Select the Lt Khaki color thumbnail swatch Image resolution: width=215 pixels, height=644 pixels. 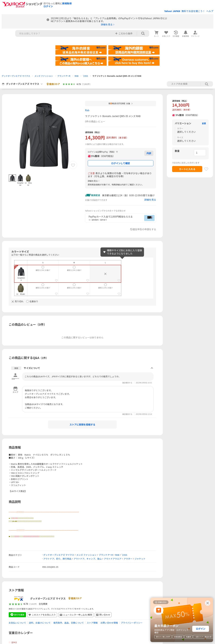coord(28,178)
